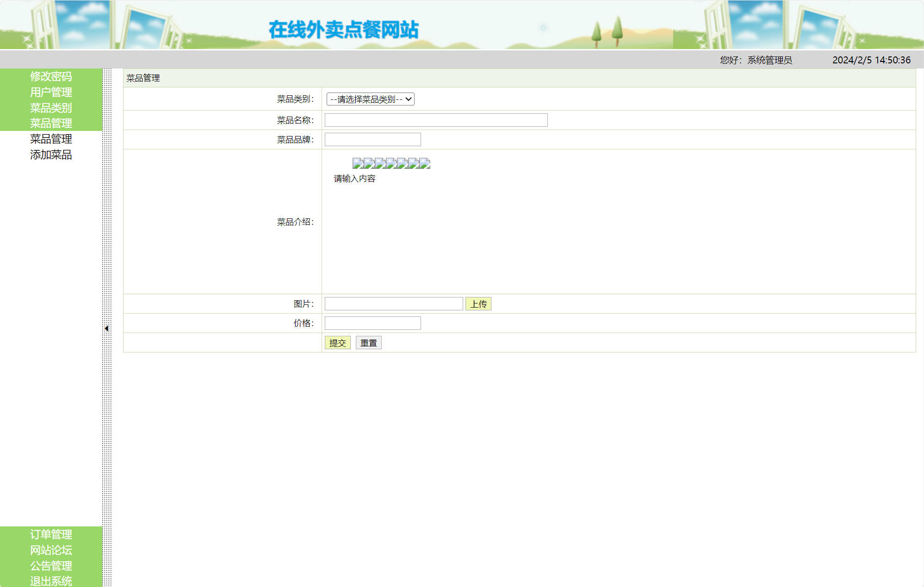Viewport: 924px width, 587px height.
Task: Collapse the sidebar with the left arrow
Action: (x=107, y=328)
